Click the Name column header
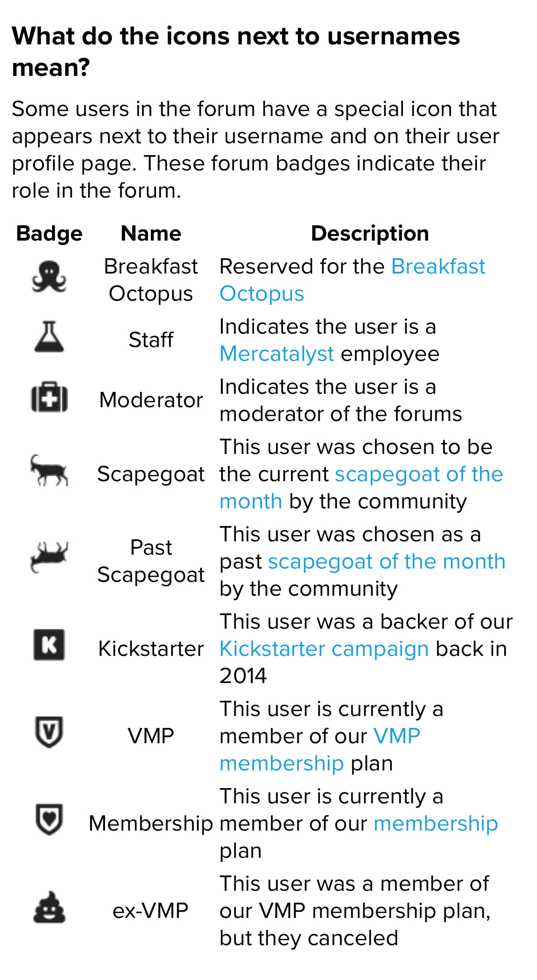The width and height of the screenshot is (537, 980). point(151,234)
